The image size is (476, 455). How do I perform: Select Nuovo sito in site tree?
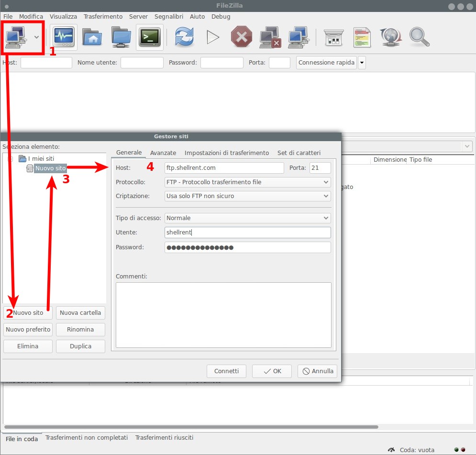coord(50,168)
